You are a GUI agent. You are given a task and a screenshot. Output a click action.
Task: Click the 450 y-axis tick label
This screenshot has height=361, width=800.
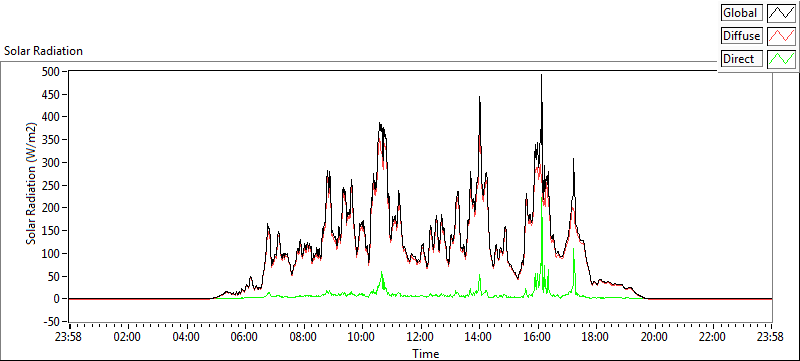52,94
